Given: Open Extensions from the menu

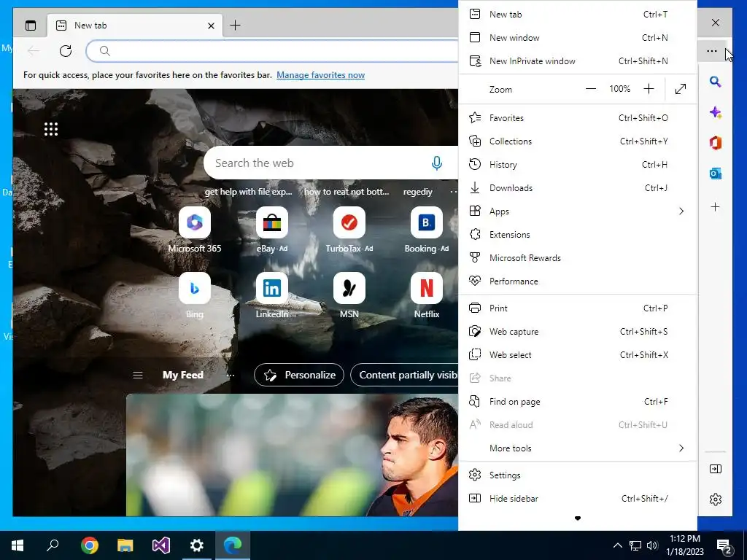Looking at the screenshot, I should click(578, 234).
